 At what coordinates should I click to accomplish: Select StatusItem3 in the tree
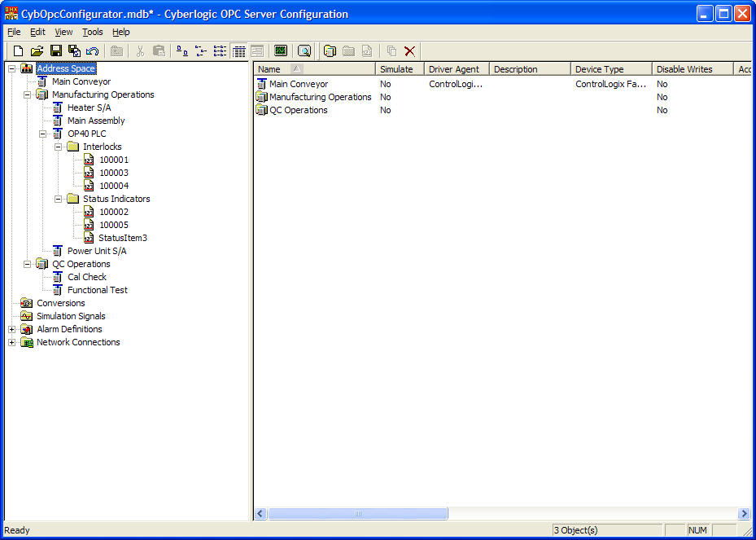pos(122,238)
